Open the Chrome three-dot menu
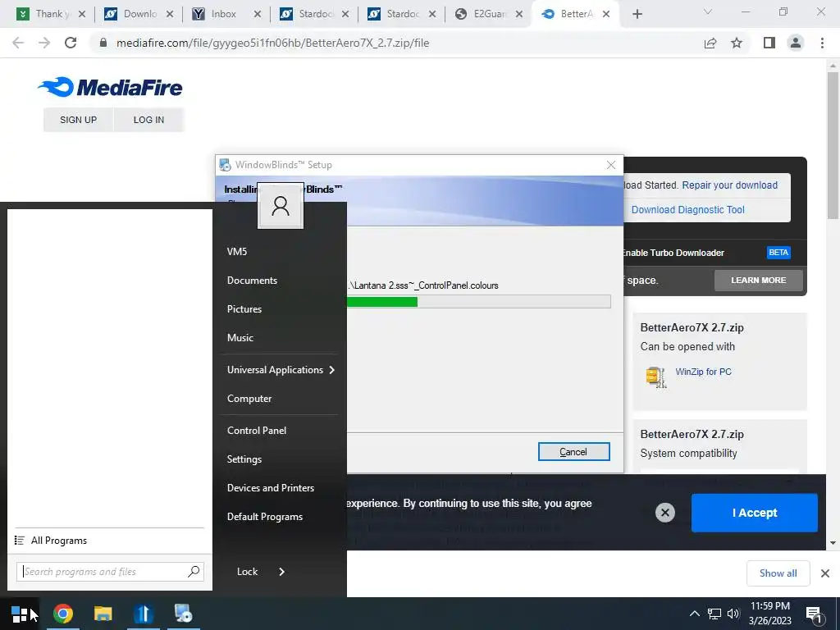Image resolution: width=840 pixels, height=630 pixels. pyautogui.click(x=822, y=43)
